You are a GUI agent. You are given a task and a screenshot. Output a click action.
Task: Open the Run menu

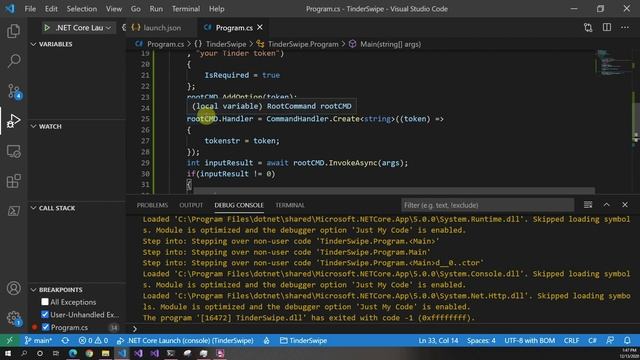(156, 9)
